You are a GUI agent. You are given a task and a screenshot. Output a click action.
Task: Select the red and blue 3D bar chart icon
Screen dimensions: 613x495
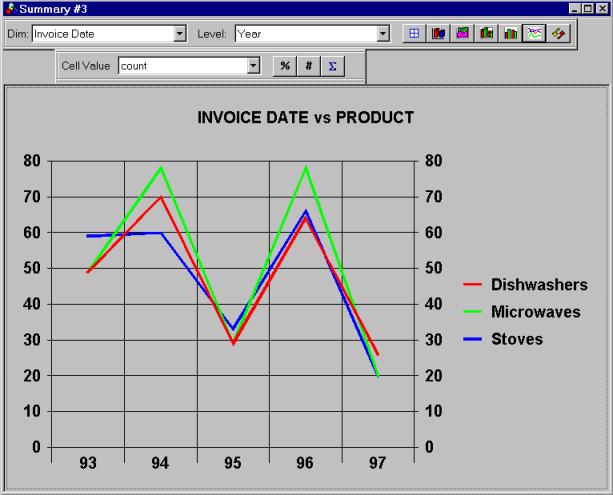pyautogui.click(x=438, y=33)
